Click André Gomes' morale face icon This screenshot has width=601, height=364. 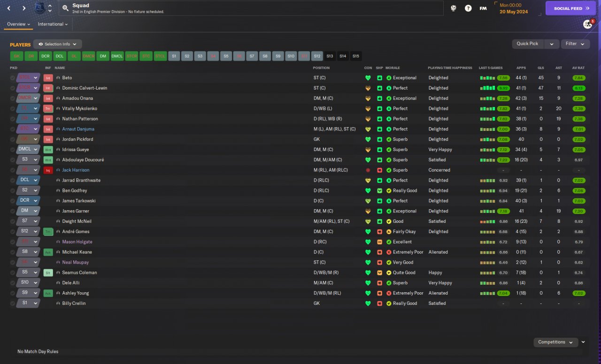tap(389, 232)
